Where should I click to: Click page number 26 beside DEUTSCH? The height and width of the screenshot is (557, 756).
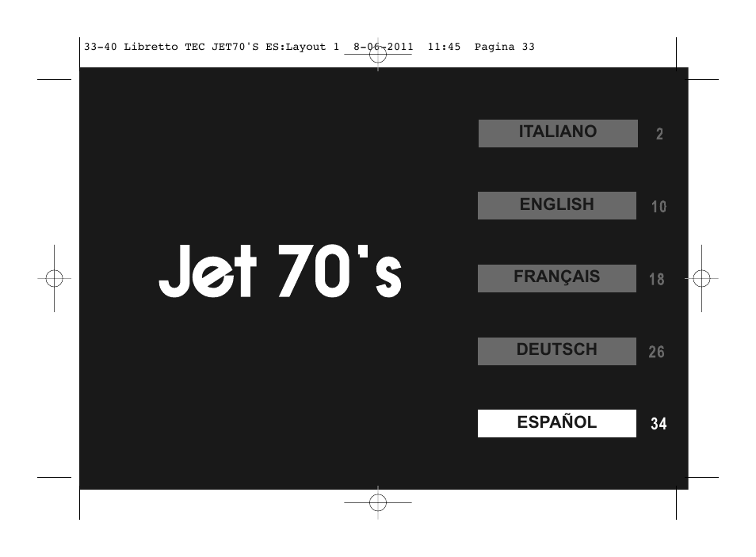(x=657, y=352)
